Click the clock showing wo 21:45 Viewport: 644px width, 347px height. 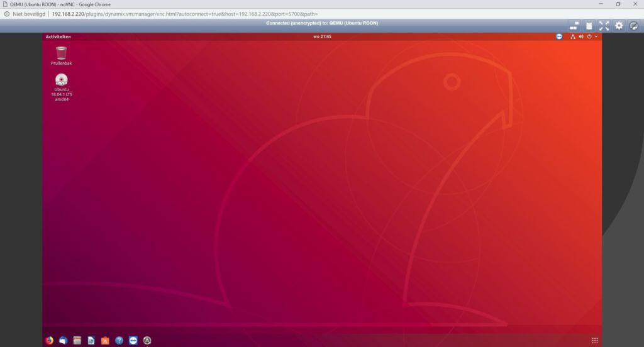point(322,36)
